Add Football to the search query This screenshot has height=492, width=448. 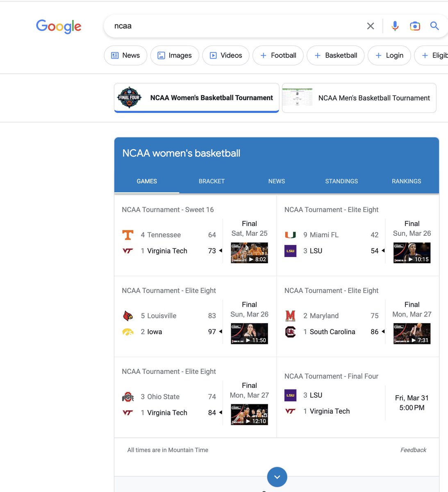click(278, 55)
